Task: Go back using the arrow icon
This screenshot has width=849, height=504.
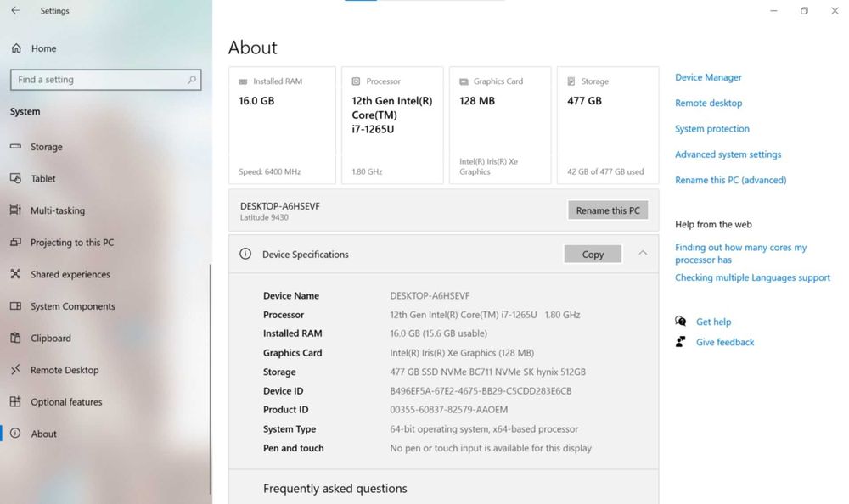Action: point(15,10)
